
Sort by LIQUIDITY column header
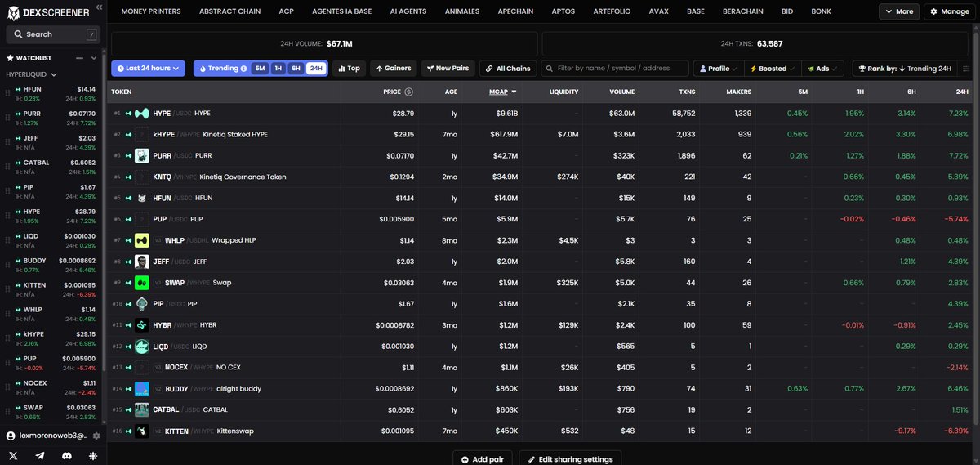pyautogui.click(x=563, y=92)
